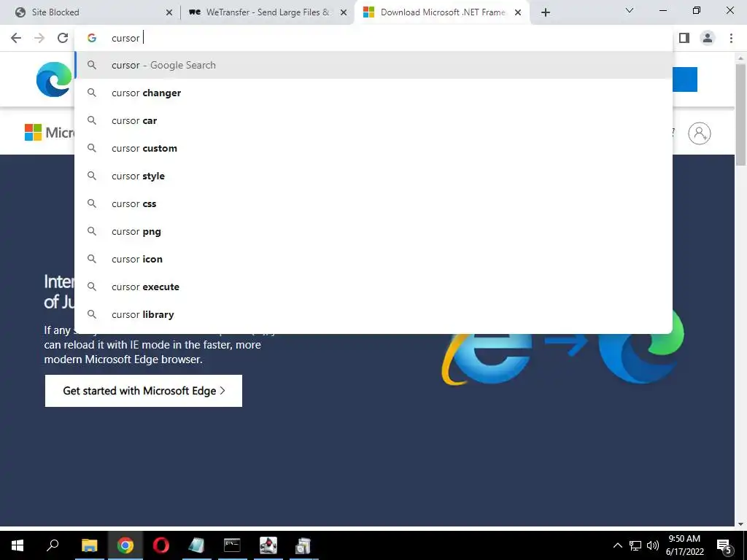Close the Site Blocked tab

(169, 12)
